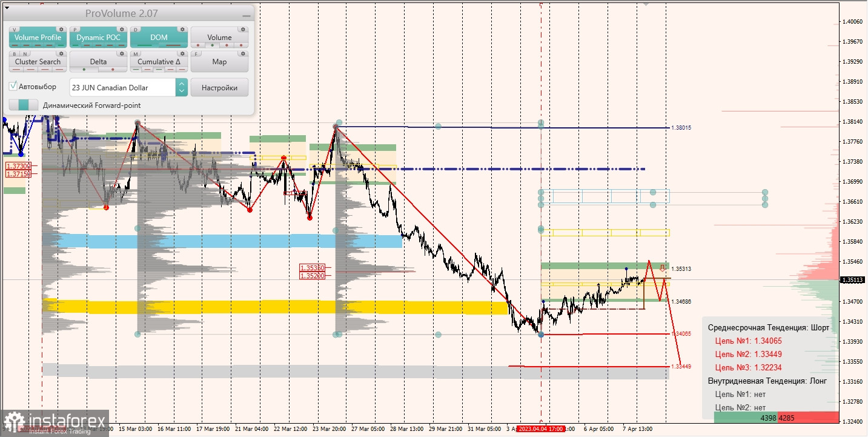Open Dynamic POC gear settings
Viewport: 868px width, 437px height.
pyautogui.click(x=122, y=29)
